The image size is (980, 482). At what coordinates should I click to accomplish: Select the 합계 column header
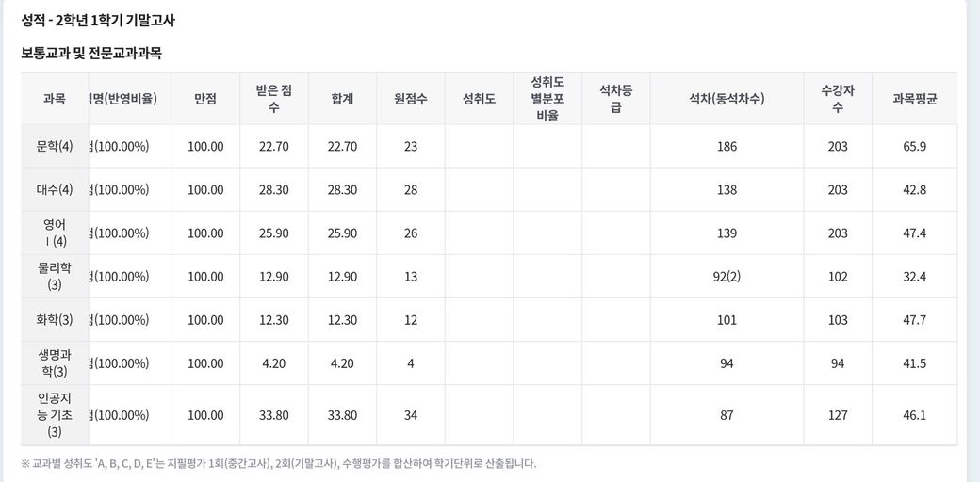pyautogui.click(x=342, y=99)
